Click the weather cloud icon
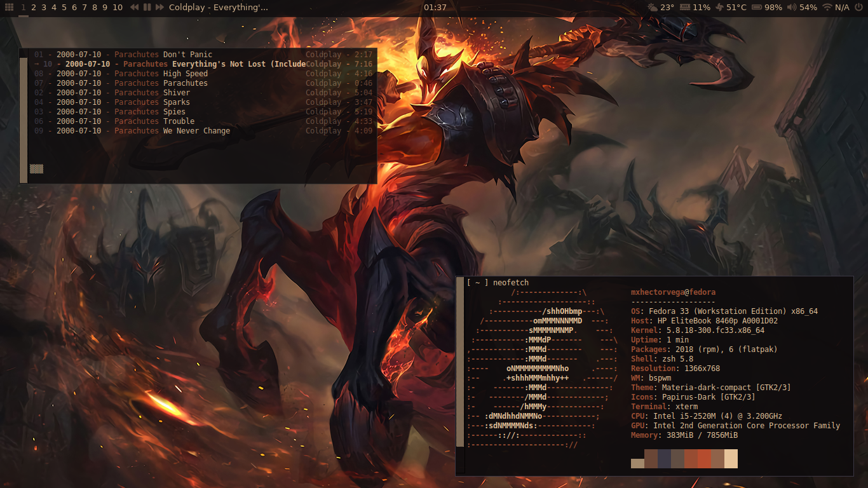The image size is (868, 488). [653, 8]
